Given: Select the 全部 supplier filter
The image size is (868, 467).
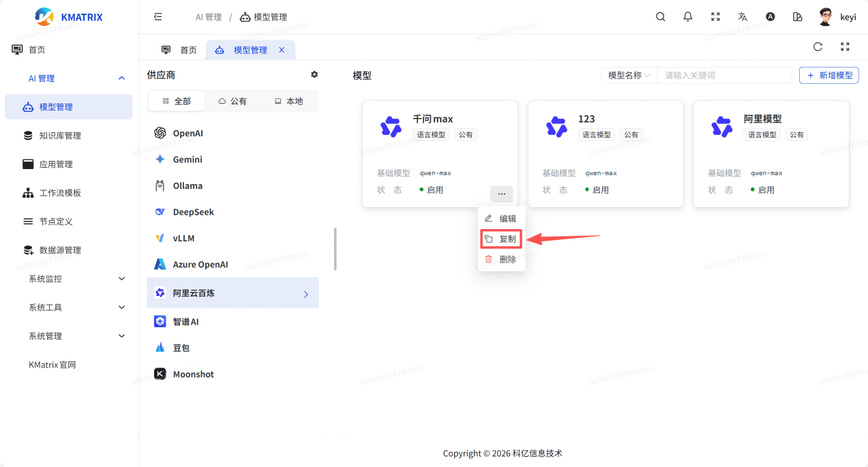Looking at the screenshot, I should pos(177,101).
